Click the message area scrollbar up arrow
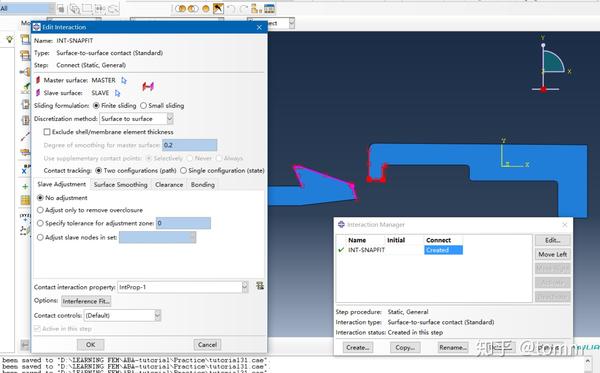 [x=587, y=360]
